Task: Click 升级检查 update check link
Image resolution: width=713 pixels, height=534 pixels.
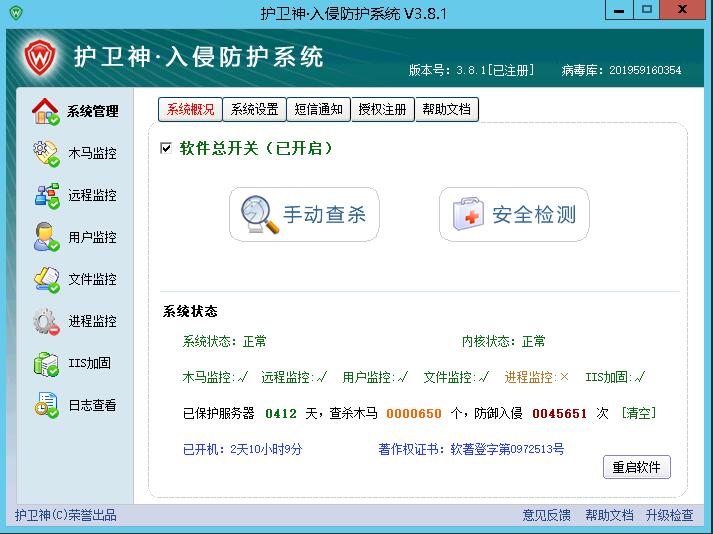Action: pos(669,515)
